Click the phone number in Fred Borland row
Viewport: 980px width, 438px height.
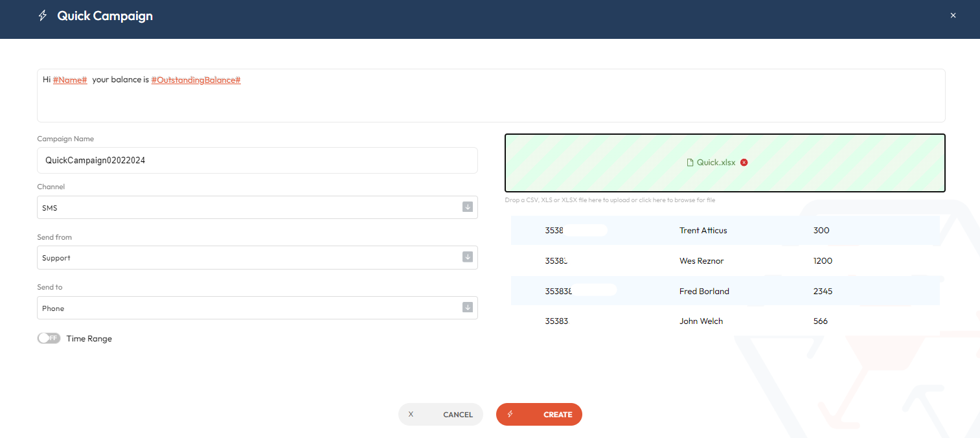pos(559,291)
